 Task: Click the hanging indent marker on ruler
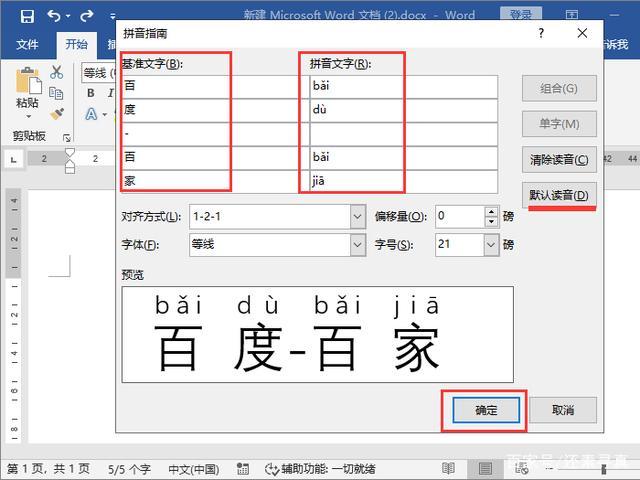point(70,164)
